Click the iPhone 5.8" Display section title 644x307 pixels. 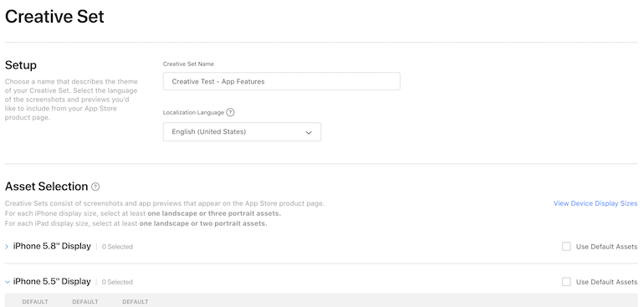[x=52, y=246]
